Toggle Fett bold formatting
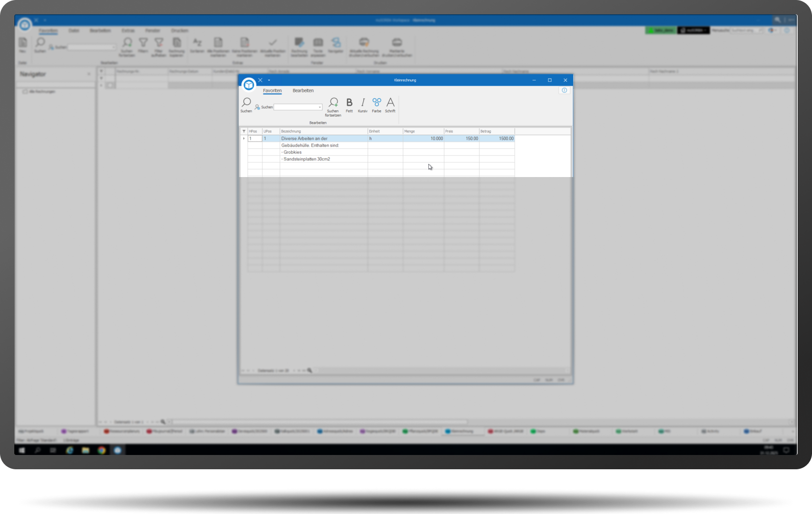The image size is (812, 514). 349,103
